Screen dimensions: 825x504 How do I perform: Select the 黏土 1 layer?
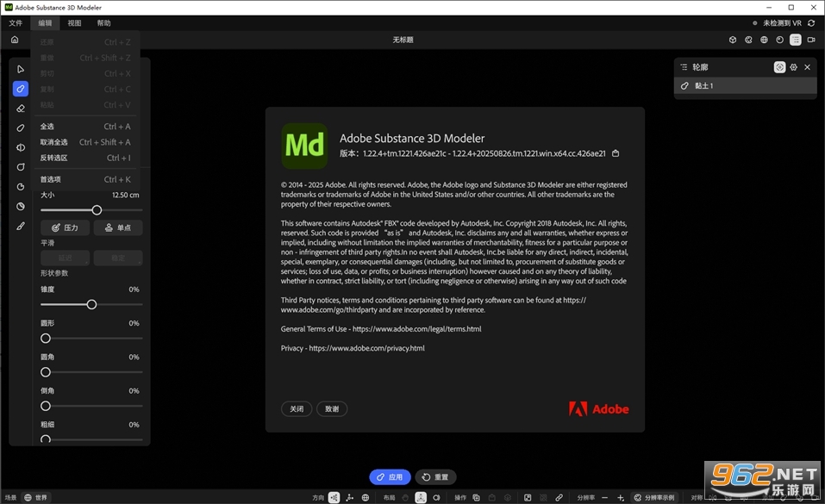tap(745, 86)
